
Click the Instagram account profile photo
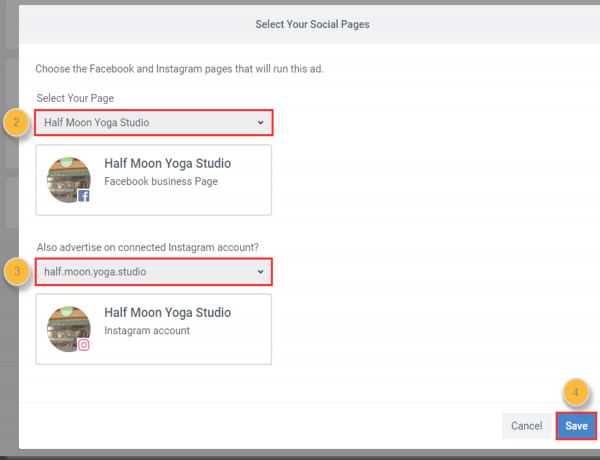click(x=68, y=327)
